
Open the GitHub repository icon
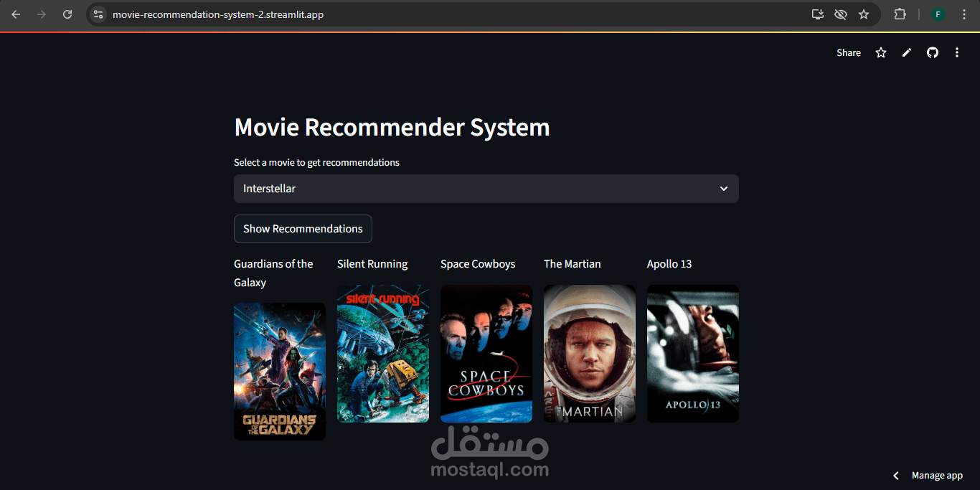(933, 52)
